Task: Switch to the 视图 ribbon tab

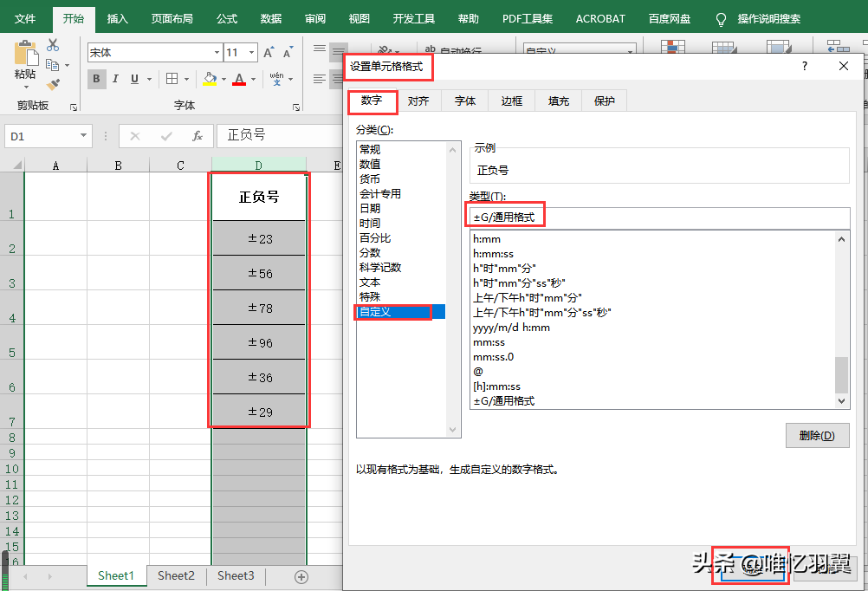Action: click(360, 19)
